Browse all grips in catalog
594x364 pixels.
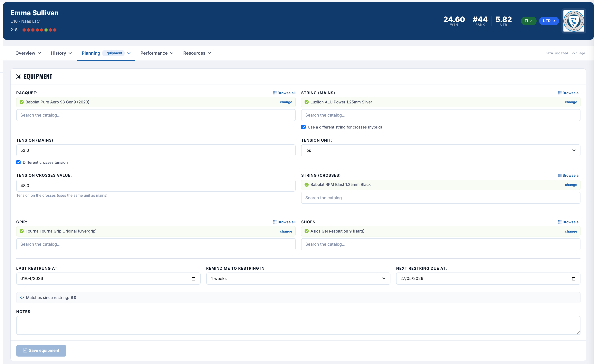pyautogui.click(x=284, y=222)
